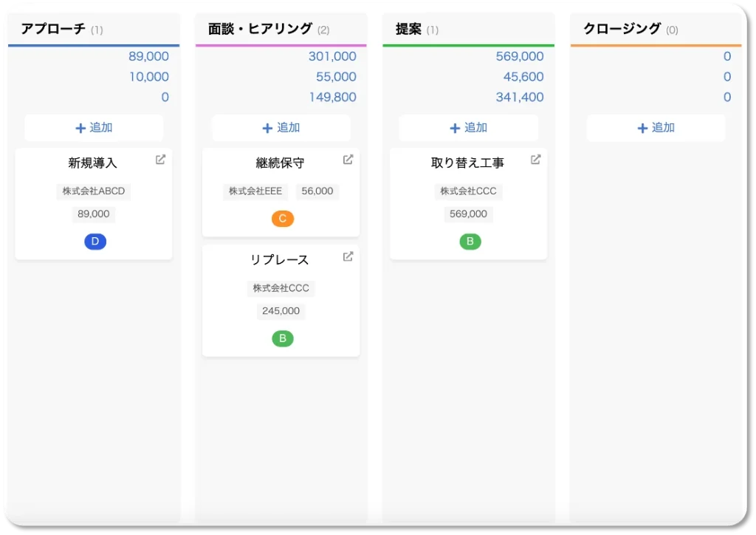This screenshot has width=756, height=535.
Task: Open the 新規導入 card in a new window
Action: click(160, 160)
